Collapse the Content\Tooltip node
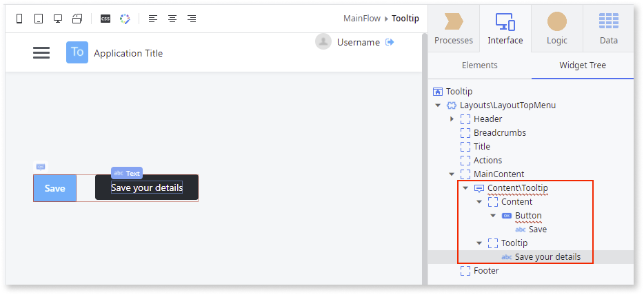The height and width of the screenshot is (295, 644). pyautogui.click(x=465, y=188)
